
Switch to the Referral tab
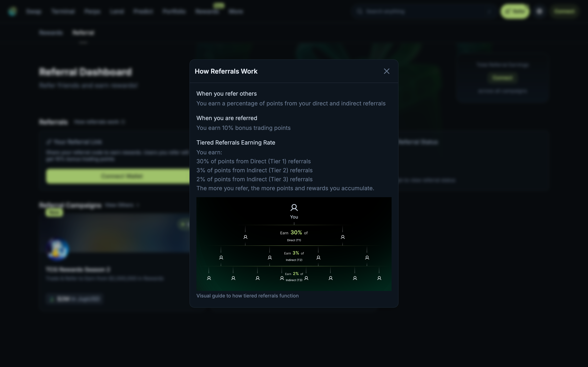coord(83,32)
